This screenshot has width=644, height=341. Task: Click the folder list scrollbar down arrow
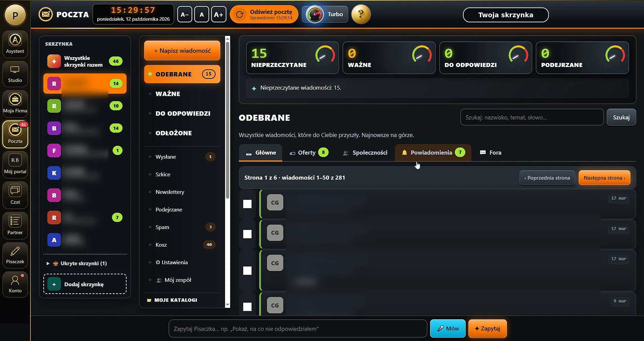tap(227, 305)
